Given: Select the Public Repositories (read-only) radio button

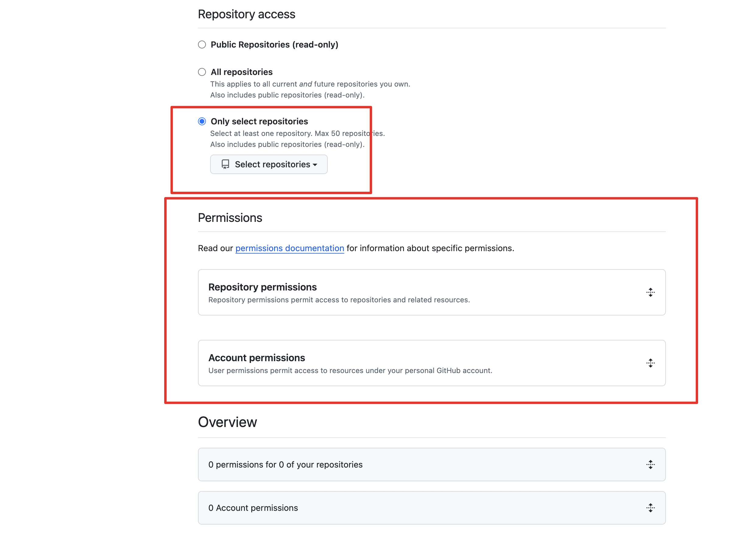Looking at the screenshot, I should tap(202, 44).
